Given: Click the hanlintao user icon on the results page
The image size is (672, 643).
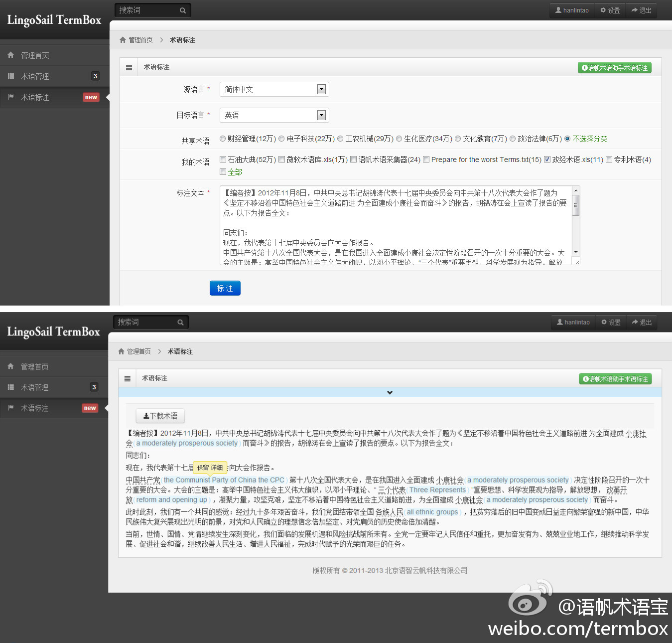Looking at the screenshot, I should pos(560,322).
